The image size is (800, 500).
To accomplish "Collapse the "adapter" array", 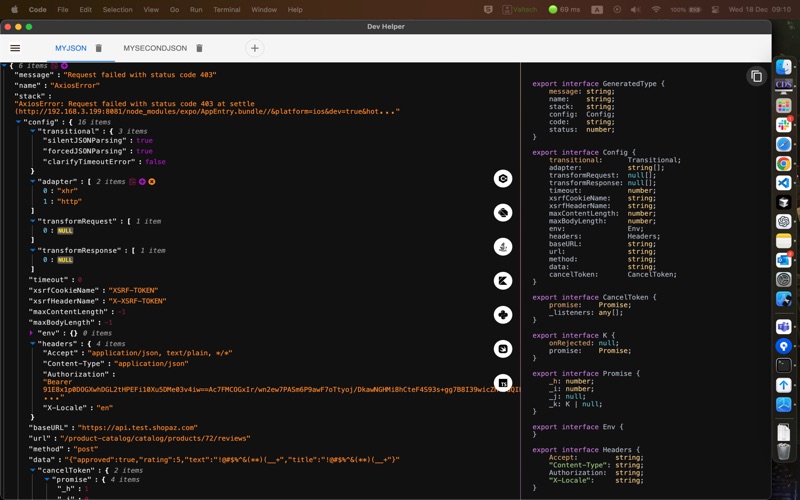I will 33,181.
